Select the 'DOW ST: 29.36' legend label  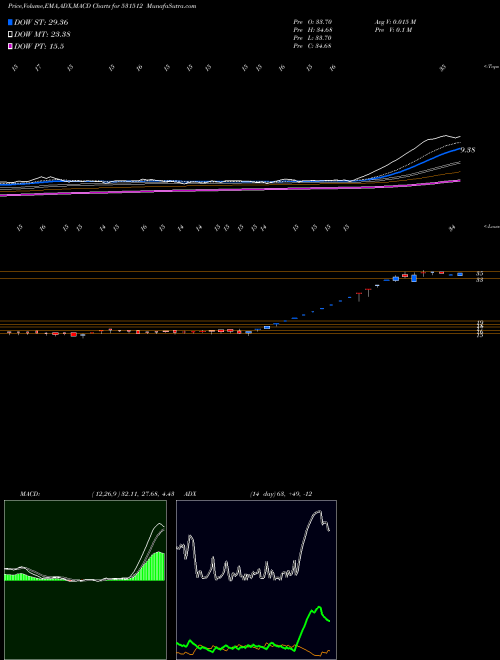point(41,22)
